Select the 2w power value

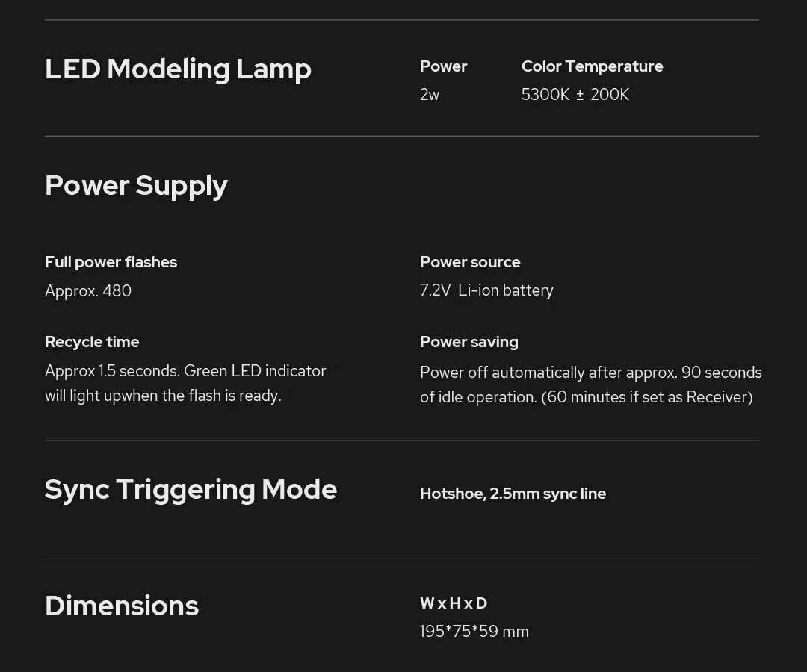[x=430, y=95]
